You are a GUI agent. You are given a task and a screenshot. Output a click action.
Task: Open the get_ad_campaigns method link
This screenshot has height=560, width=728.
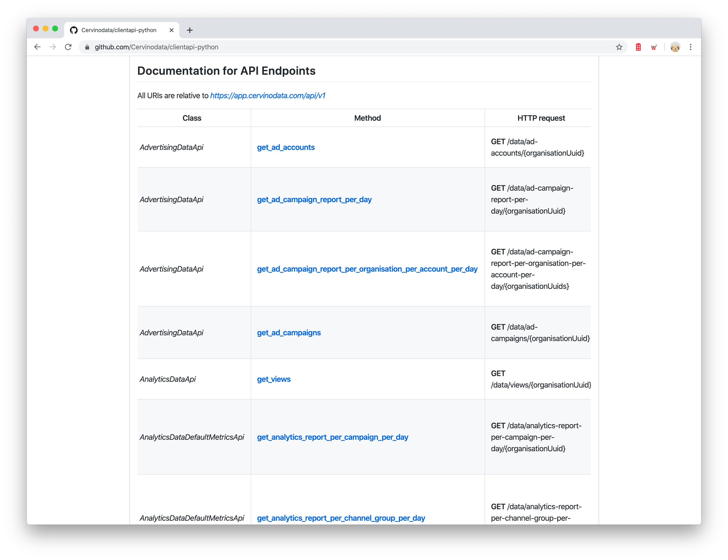pos(289,333)
